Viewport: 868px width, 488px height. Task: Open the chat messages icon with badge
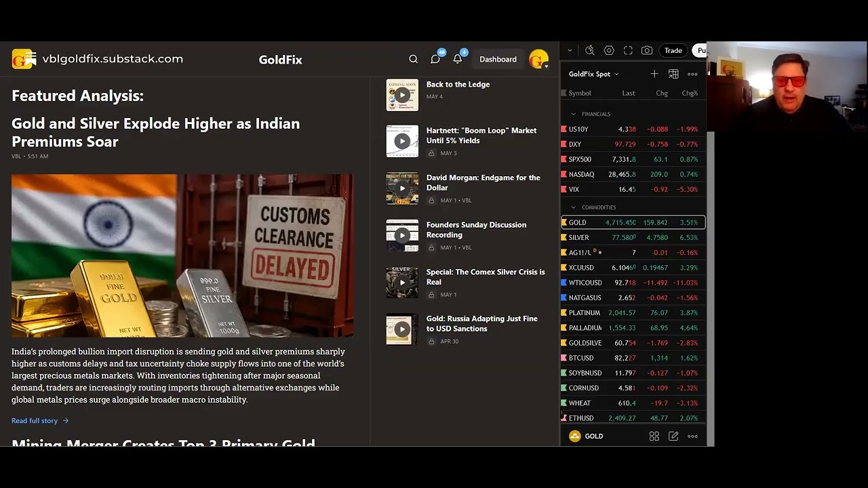coord(435,59)
